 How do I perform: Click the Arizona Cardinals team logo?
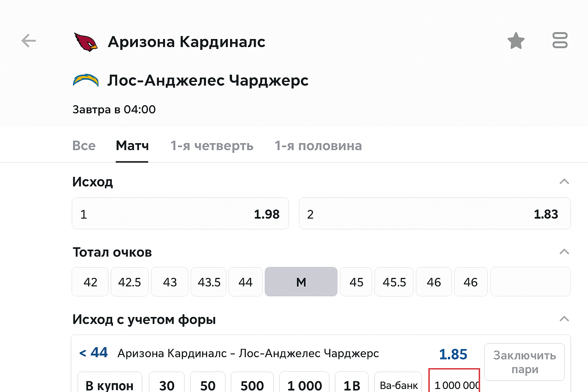coord(85,42)
